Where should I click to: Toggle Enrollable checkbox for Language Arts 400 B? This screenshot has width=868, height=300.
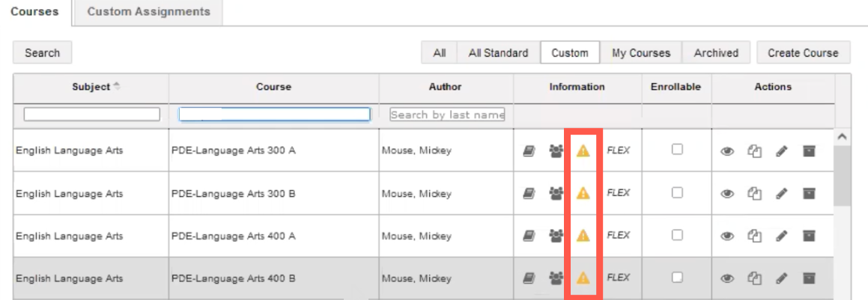[x=677, y=278]
